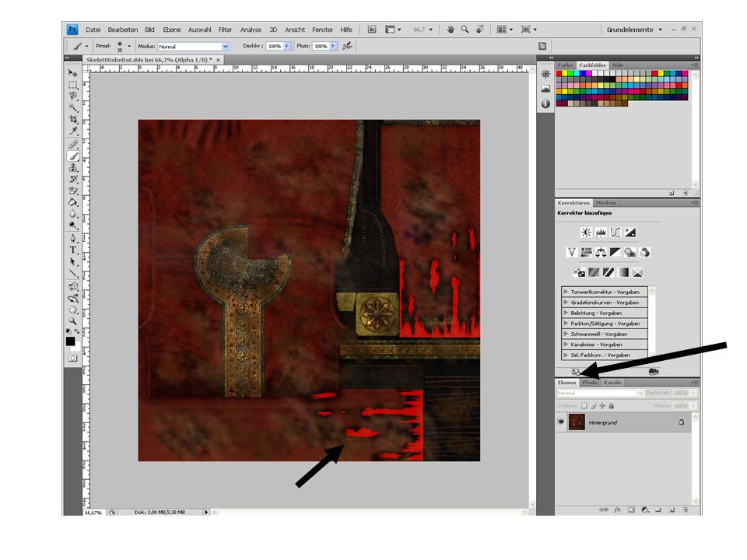
Task: Add a Color Balance adjustment
Action: click(x=601, y=252)
